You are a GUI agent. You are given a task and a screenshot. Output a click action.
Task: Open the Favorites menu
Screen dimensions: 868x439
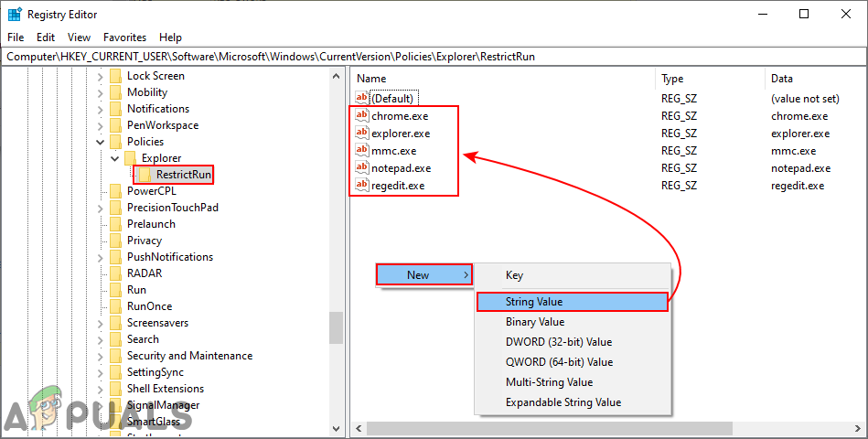click(x=124, y=37)
